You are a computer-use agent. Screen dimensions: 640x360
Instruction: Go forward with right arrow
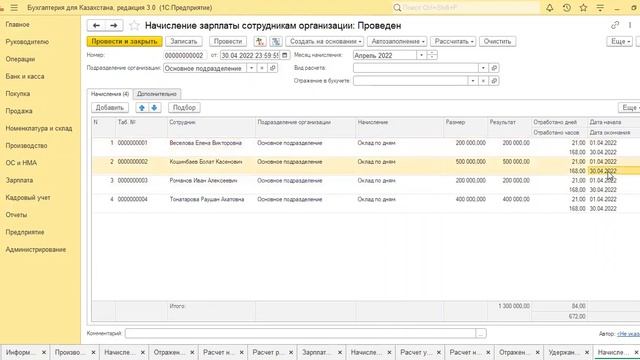click(114, 25)
